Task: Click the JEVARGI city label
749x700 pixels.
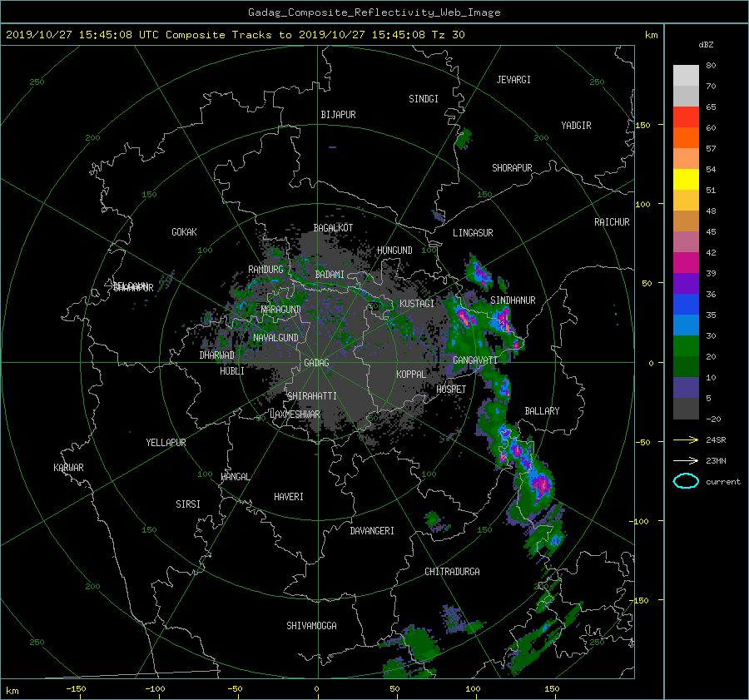Action: tap(513, 80)
